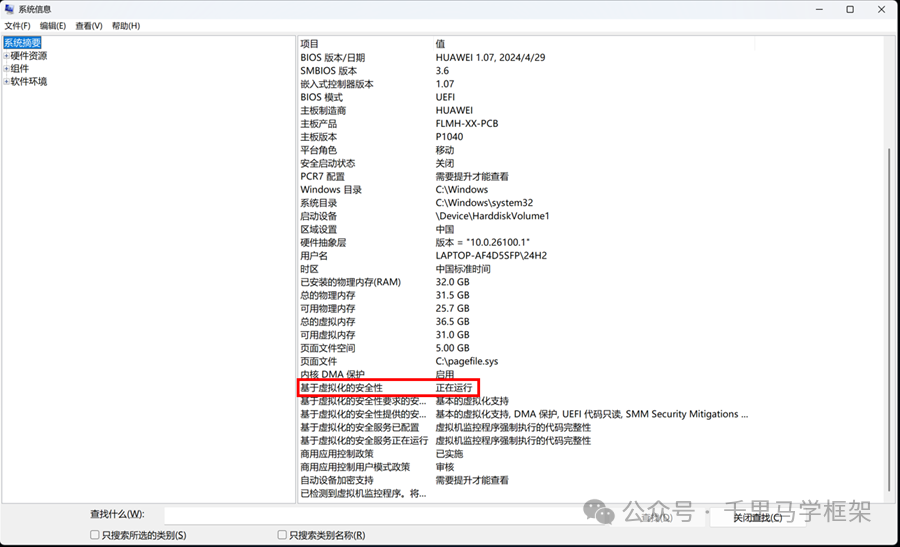900x547 pixels.
Task: Select the 商用应用控制用户模式策略 row
Action: point(526,467)
